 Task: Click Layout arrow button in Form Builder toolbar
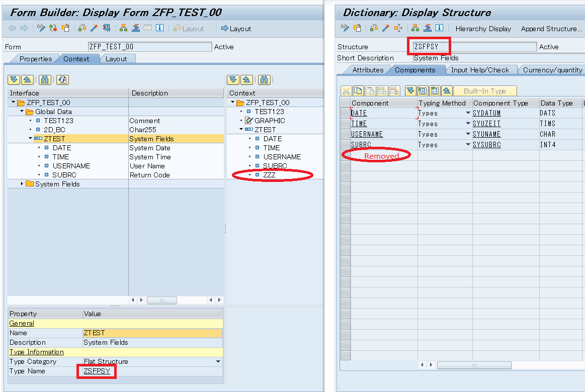(x=236, y=28)
